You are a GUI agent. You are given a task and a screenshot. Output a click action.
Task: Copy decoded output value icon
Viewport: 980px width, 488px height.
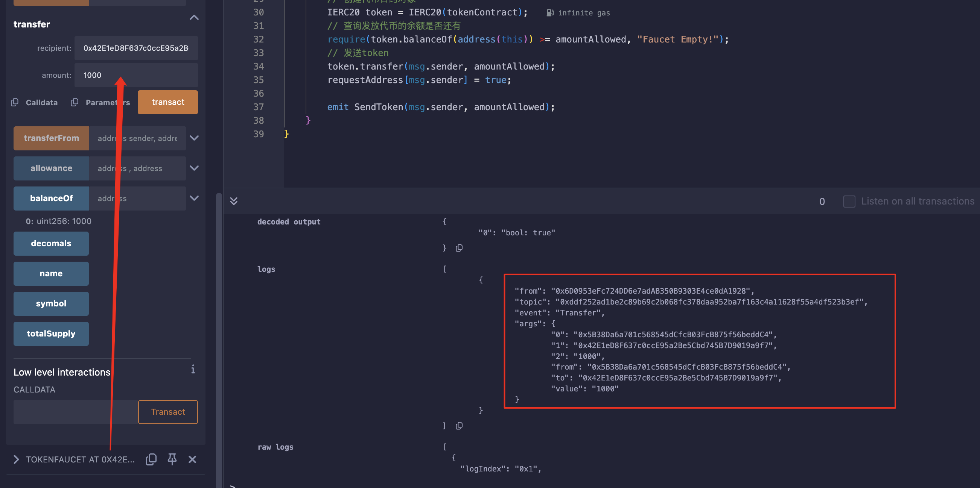point(459,248)
